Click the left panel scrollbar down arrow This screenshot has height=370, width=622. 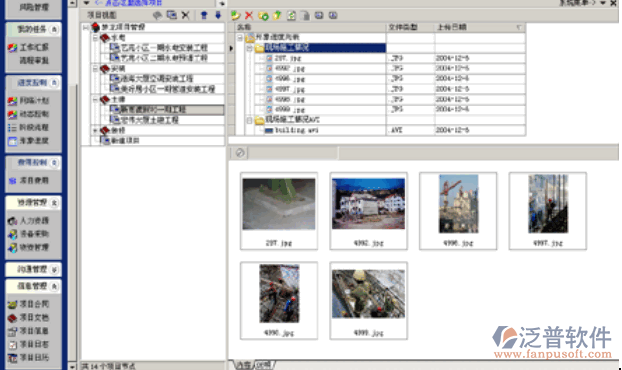(72, 366)
